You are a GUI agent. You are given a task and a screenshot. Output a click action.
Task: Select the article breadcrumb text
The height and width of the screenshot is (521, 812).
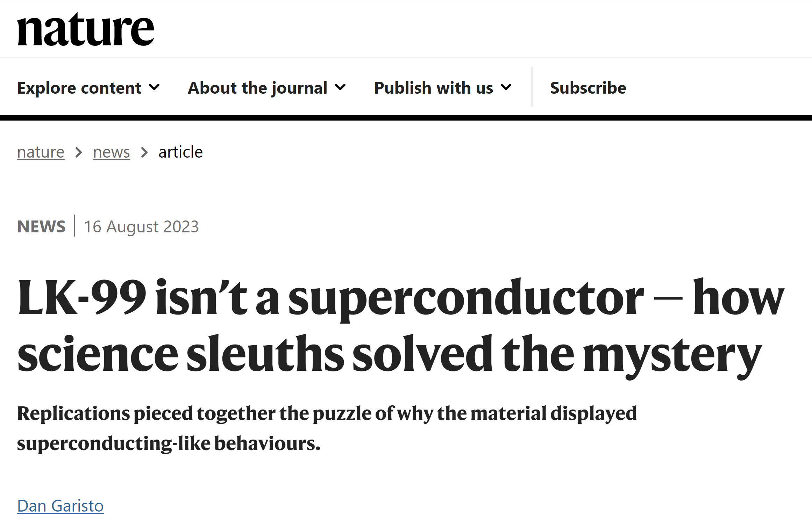point(180,152)
